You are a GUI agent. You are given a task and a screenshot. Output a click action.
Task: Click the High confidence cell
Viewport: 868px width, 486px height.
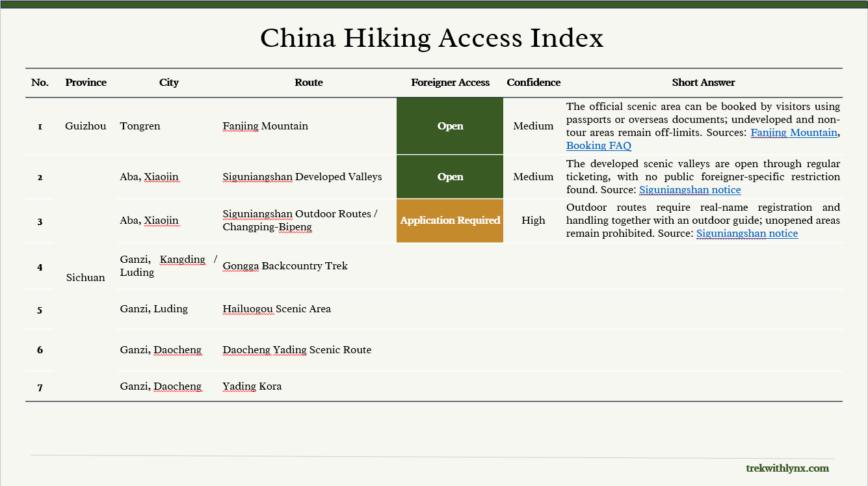pos(533,221)
